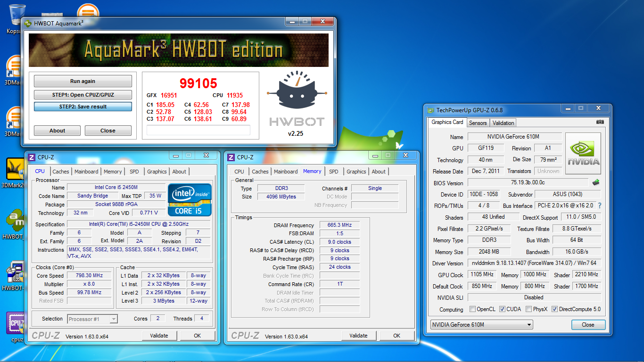Switch to the Validation tab in GPU-Z
The image size is (644, 362).
tap(503, 123)
